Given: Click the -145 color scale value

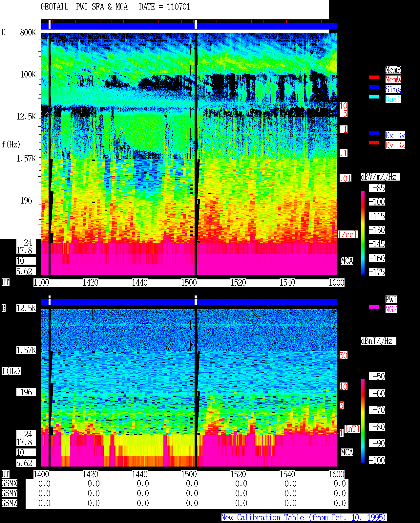Looking at the screenshot, I should click(x=377, y=244).
